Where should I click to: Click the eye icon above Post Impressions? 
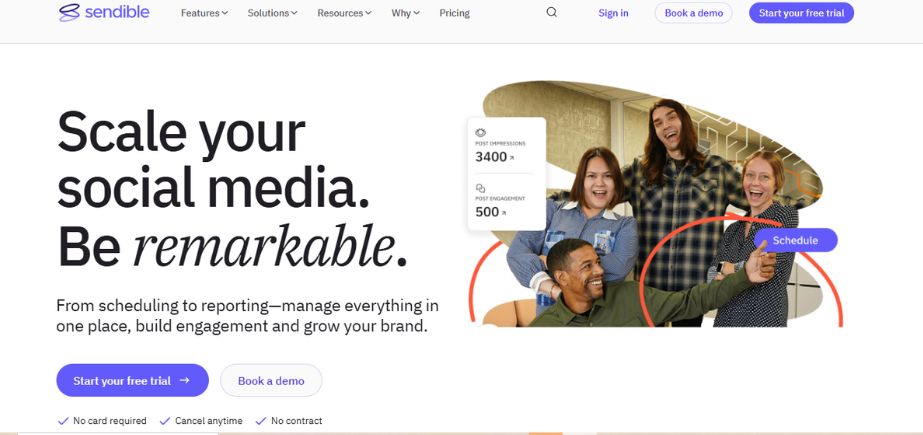pos(481,132)
